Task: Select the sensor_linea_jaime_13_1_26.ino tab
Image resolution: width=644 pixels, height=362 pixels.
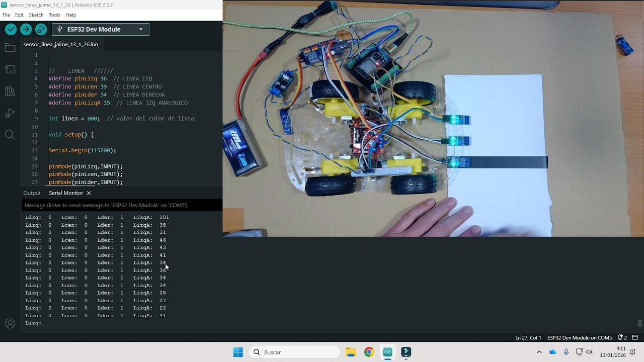Action: point(61,44)
